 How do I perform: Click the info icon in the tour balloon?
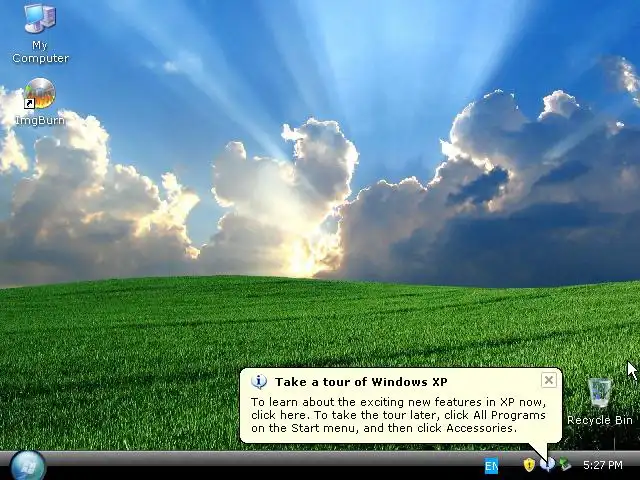(259, 382)
